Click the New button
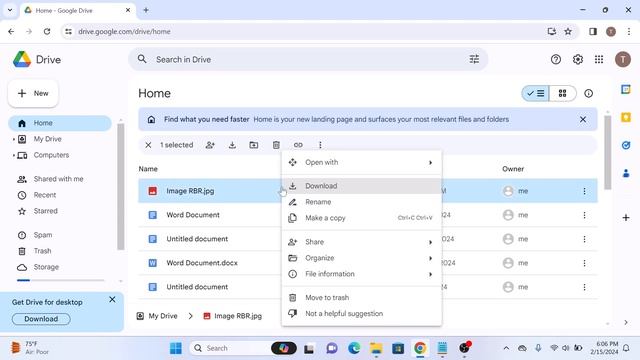640x360 pixels. (33, 93)
